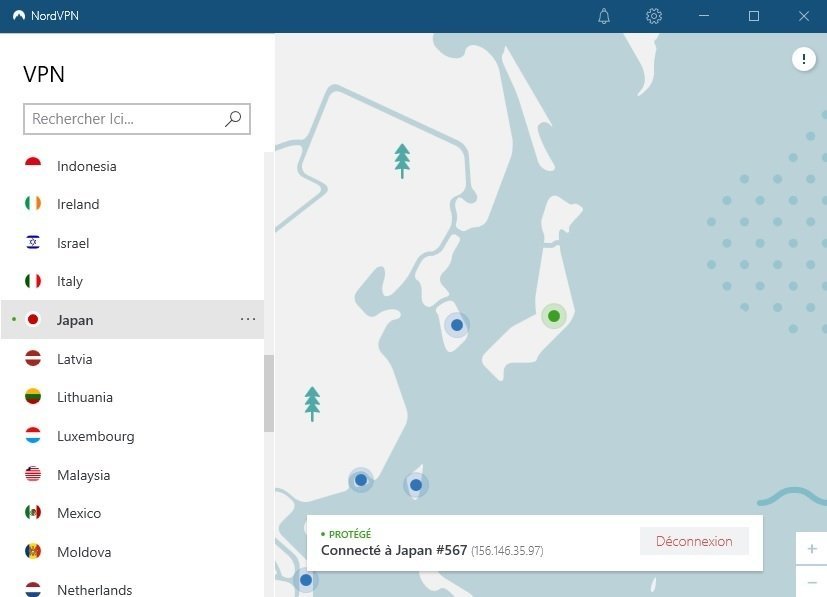827x597 pixels.
Task: Close the NordVPN window
Action: click(803, 16)
